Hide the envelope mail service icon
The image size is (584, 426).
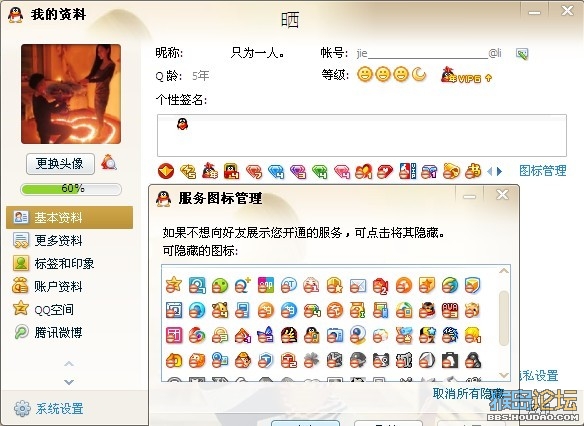pos(358,285)
